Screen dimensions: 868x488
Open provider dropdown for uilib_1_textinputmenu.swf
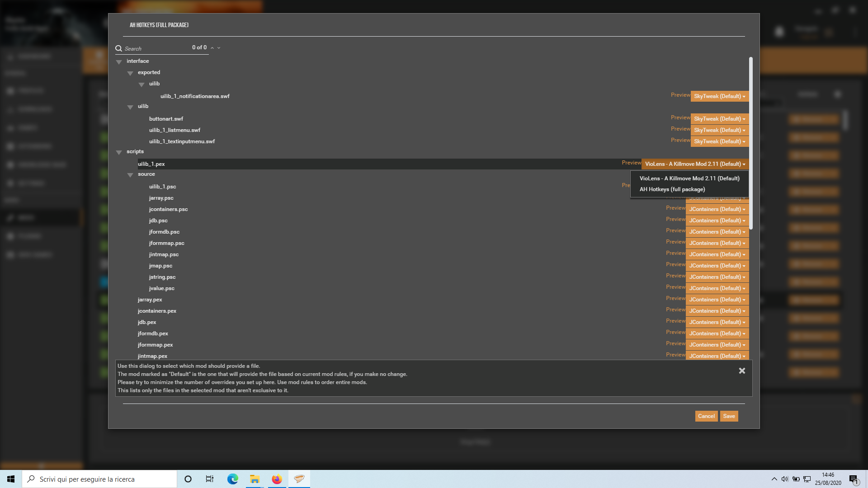pyautogui.click(x=720, y=141)
